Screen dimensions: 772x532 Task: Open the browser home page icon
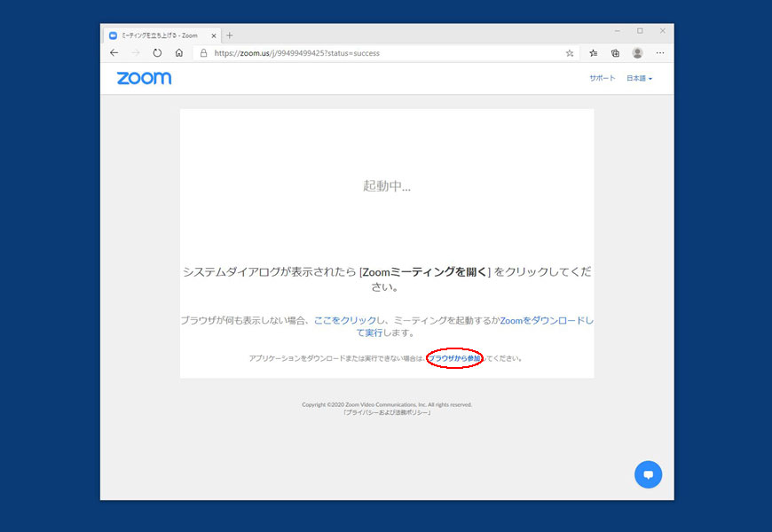(179, 52)
